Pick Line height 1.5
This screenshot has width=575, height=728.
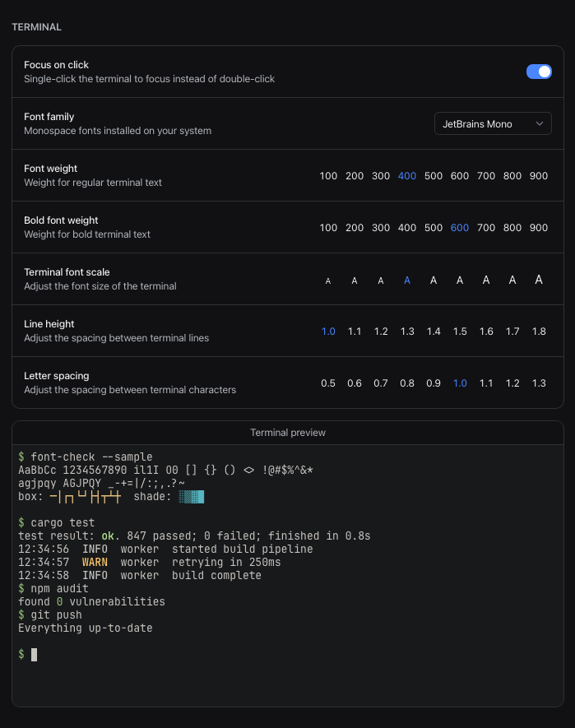tap(460, 332)
